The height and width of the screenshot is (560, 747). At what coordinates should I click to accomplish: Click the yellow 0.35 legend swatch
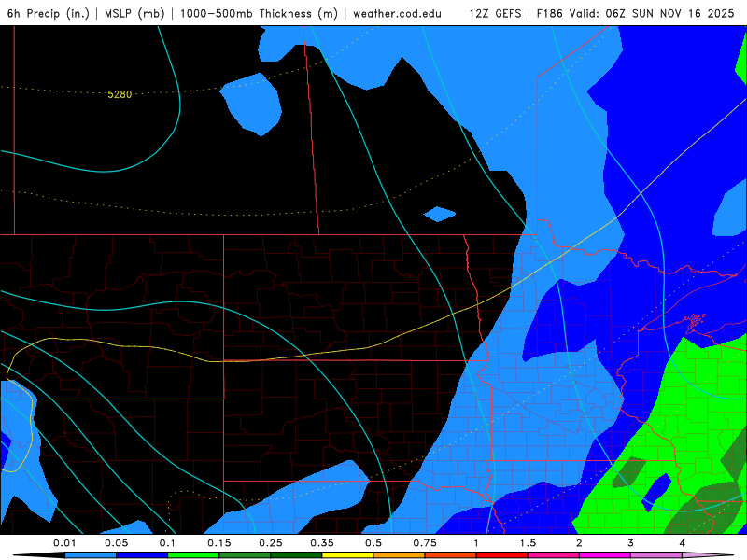click(x=347, y=555)
